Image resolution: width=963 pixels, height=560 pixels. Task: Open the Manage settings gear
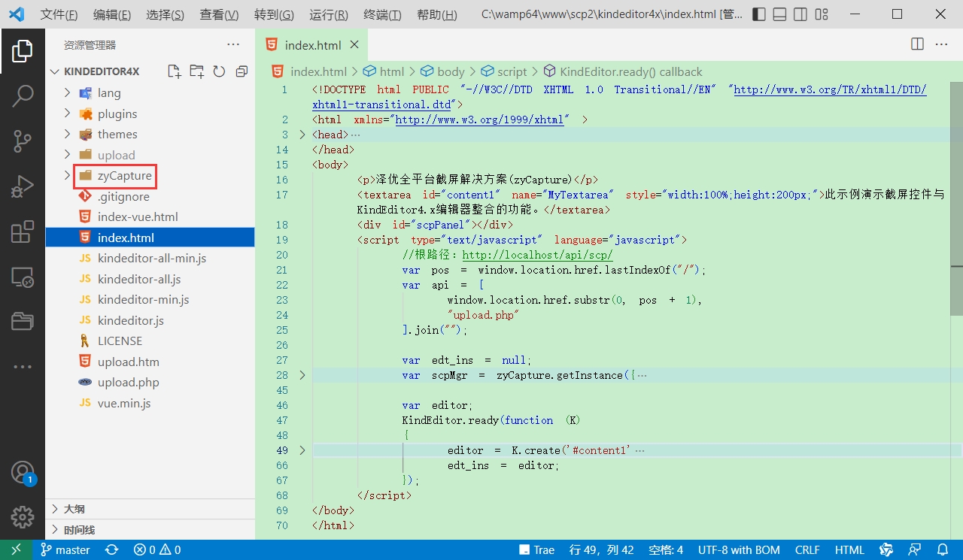[x=23, y=517]
